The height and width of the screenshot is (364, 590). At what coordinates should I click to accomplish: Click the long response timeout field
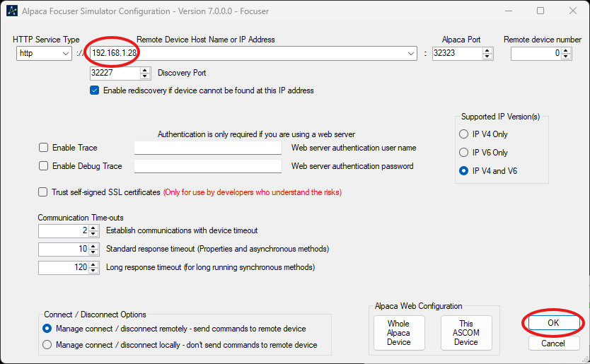pyautogui.click(x=63, y=267)
